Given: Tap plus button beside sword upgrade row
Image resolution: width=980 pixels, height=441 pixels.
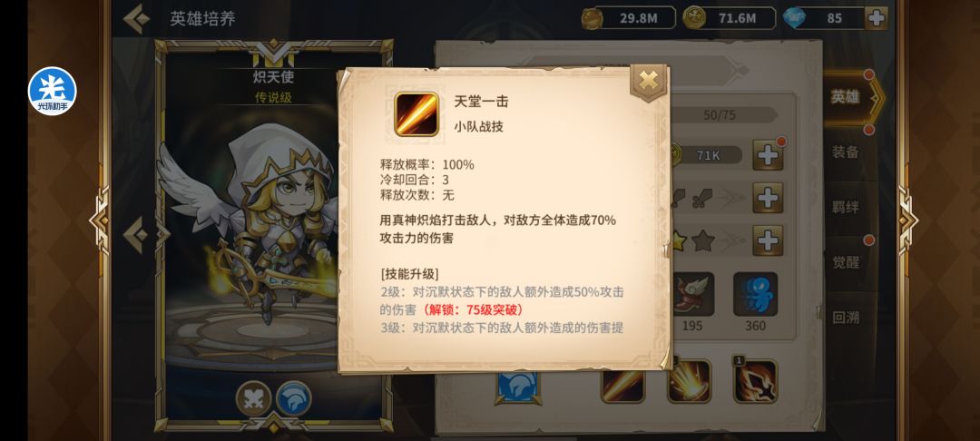Looking at the screenshot, I should [x=768, y=198].
